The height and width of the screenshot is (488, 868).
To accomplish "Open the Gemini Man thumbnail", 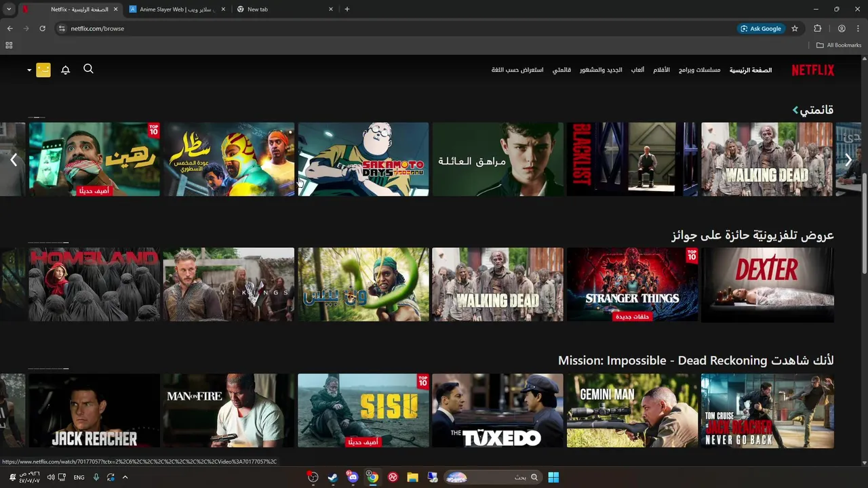I will (x=632, y=411).
